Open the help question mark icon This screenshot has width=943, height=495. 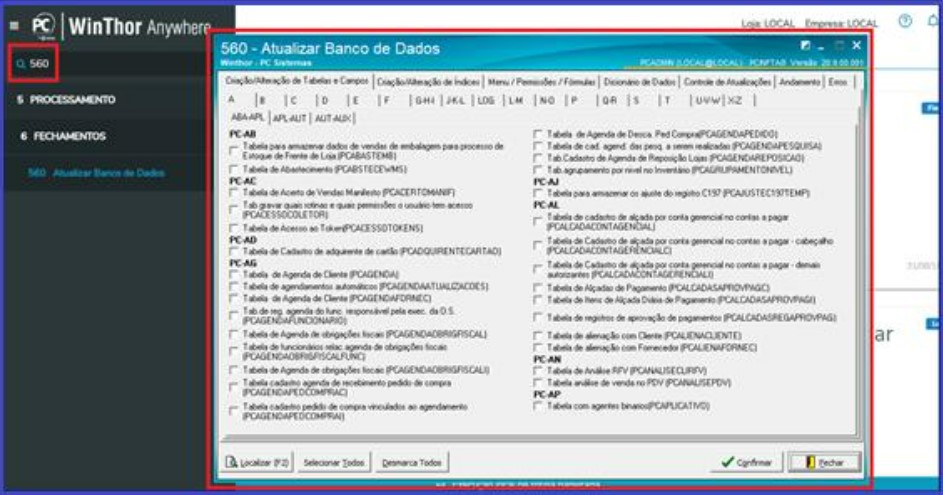(905, 21)
